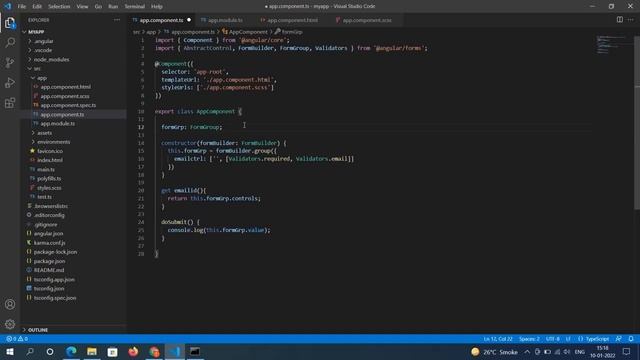Open Cortana circle icon on taskbar
640x360 pixels.
tap(50, 351)
